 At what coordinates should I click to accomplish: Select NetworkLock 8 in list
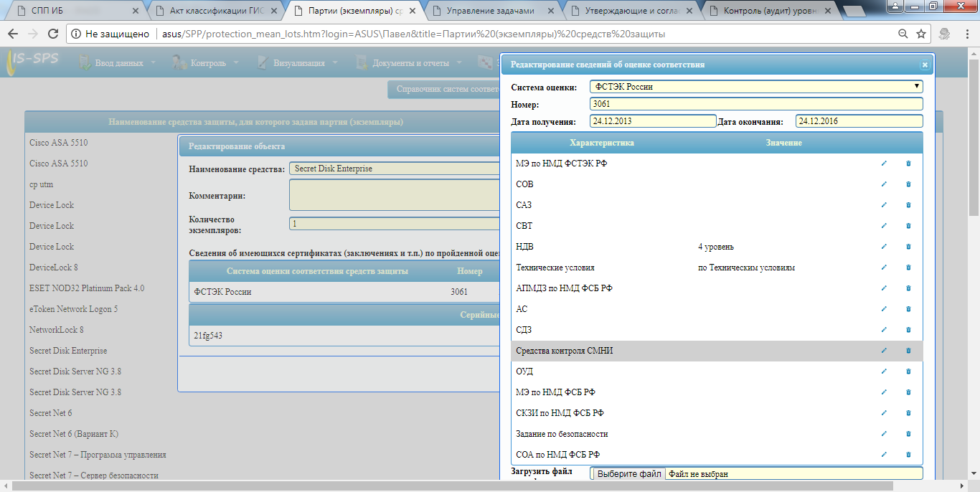click(57, 330)
